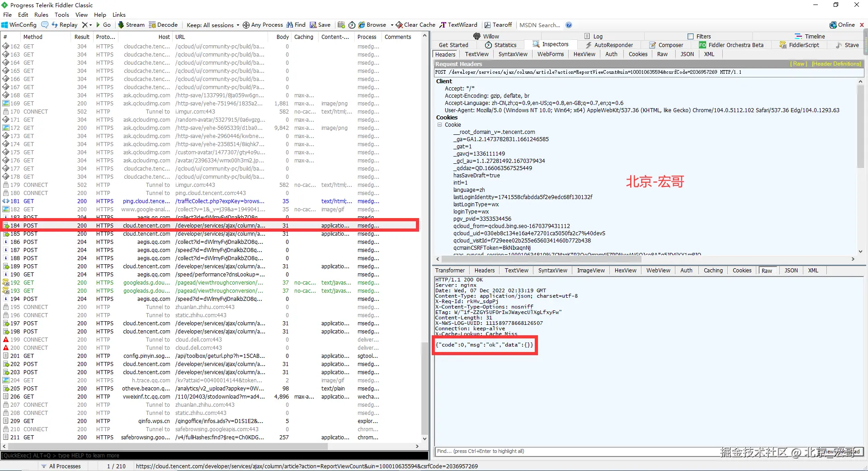Click the [Raw] link in Request Headers
The image size is (868, 471).
tap(798, 64)
